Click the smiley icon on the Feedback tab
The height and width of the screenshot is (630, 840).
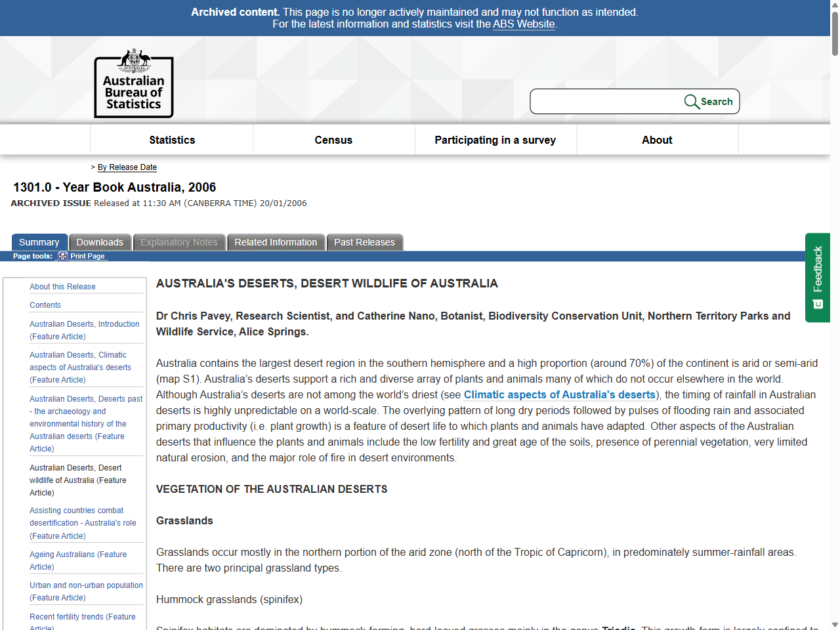pyautogui.click(x=818, y=304)
